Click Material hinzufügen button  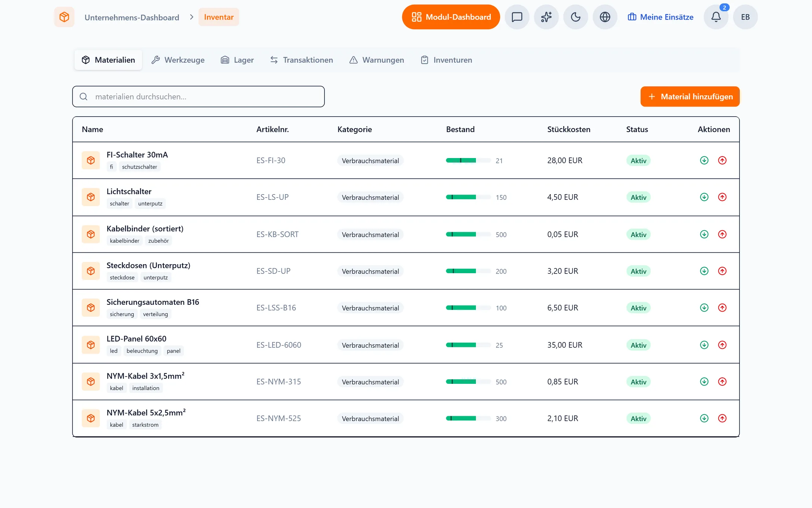coord(690,97)
